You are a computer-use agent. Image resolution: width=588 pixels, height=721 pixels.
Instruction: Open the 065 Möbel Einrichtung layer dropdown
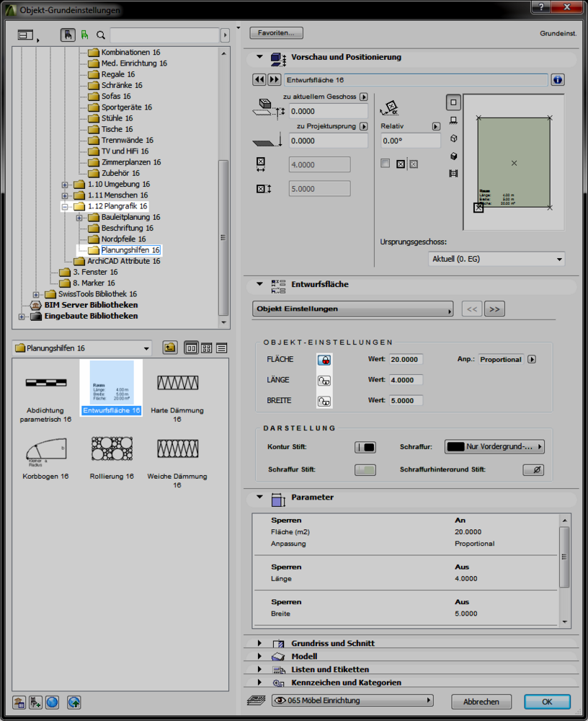pos(352,700)
